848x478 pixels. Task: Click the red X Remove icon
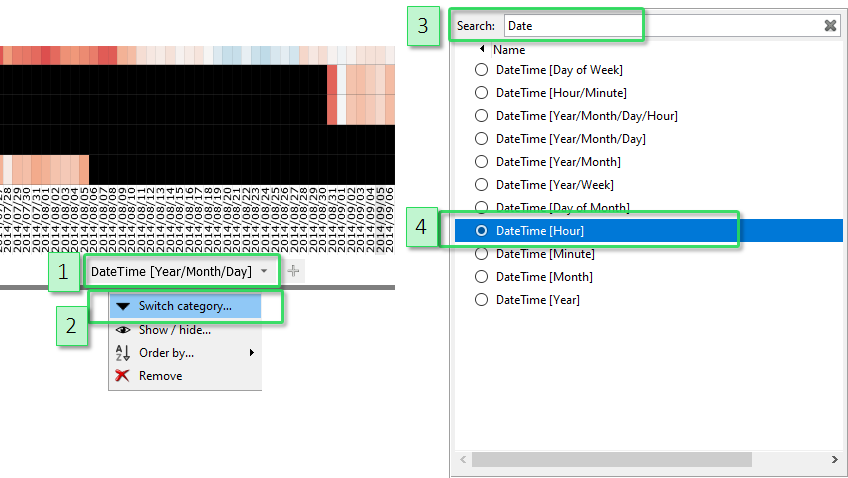tap(123, 376)
